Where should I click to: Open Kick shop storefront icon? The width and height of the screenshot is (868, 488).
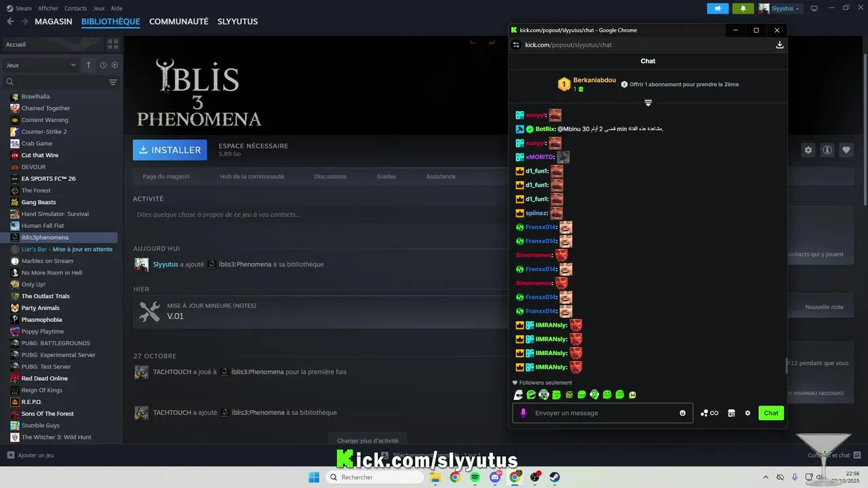(x=731, y=413)
